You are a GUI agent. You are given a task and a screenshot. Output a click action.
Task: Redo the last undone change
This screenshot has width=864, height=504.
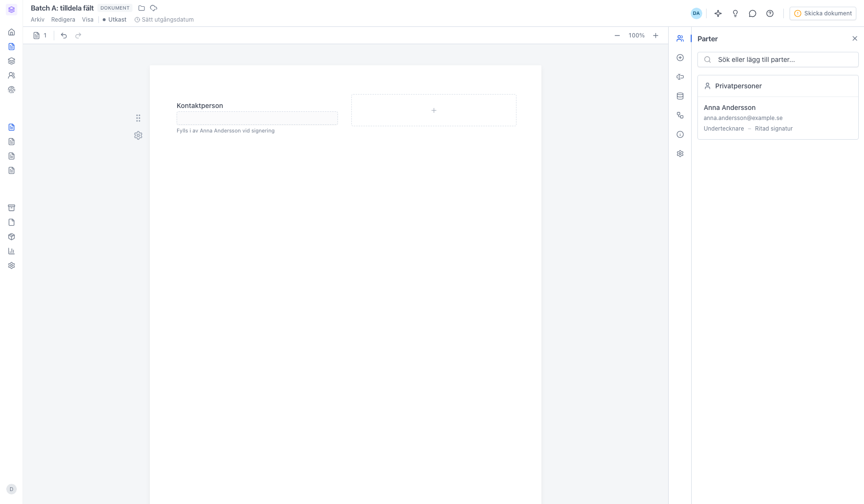tap(78, 36)
